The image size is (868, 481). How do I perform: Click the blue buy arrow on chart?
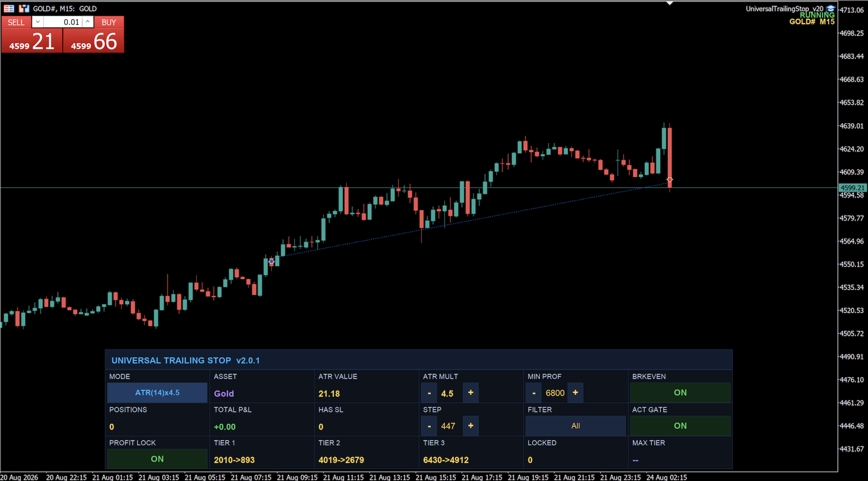click(x=271, y=261)
